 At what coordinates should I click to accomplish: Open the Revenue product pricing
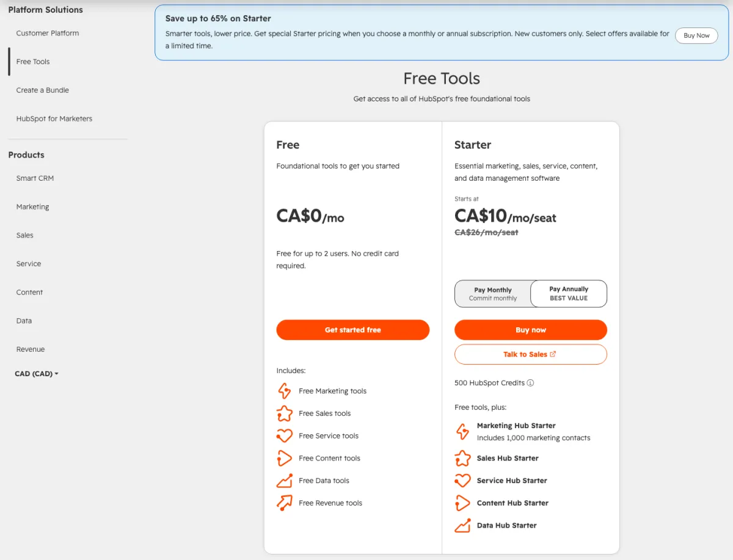[x=31, y=349]
